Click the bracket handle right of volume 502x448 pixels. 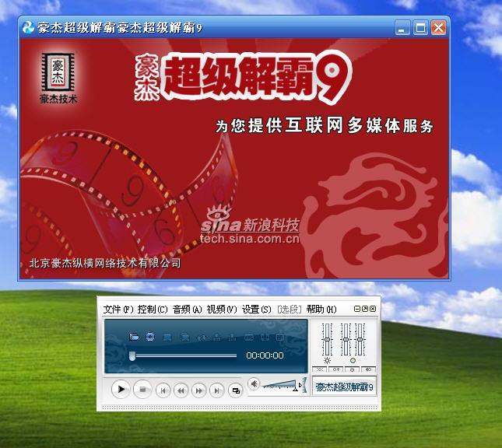(305, 385)
